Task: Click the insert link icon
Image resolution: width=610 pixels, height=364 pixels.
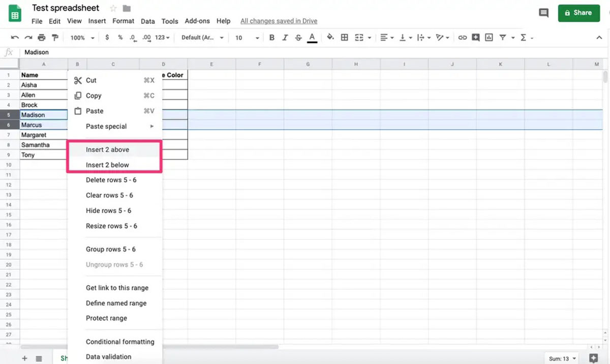Action: coord(463,37)
